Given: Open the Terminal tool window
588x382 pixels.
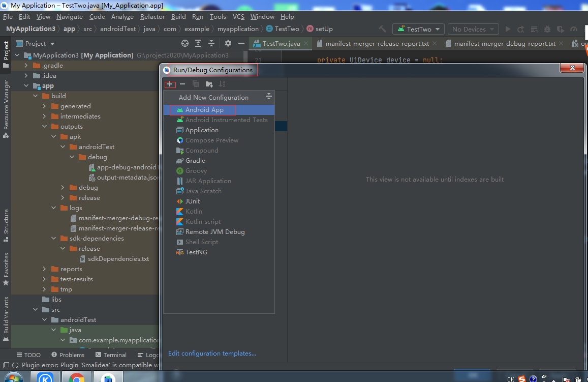Looking at the screenshot, I should point(111,355).
